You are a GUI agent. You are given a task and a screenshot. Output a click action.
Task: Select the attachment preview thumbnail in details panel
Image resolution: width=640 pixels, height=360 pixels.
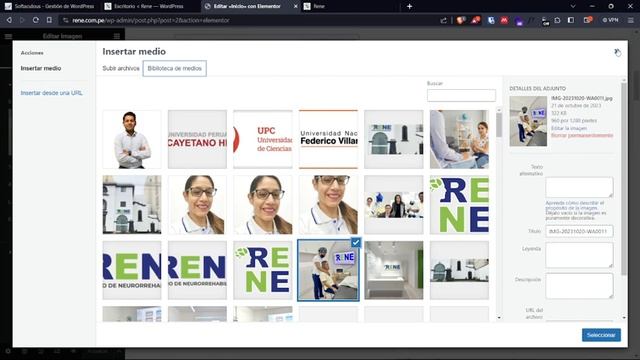coord(528,121)
